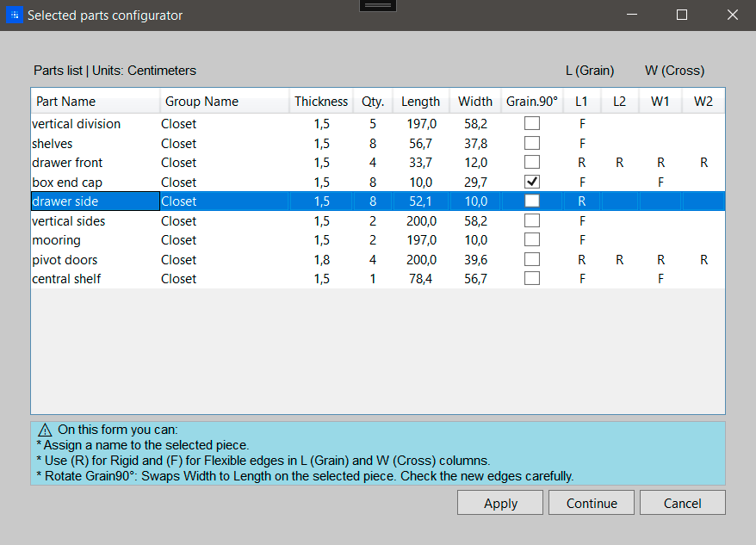Click the Grain.90° column header

coord(531,101)
